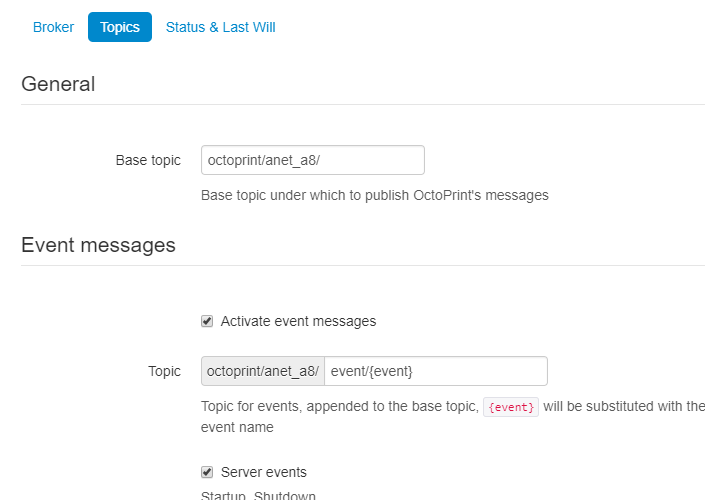705x500 pixels.
Task: Click the "Topic" field label
Action: (x=164, y=371)
